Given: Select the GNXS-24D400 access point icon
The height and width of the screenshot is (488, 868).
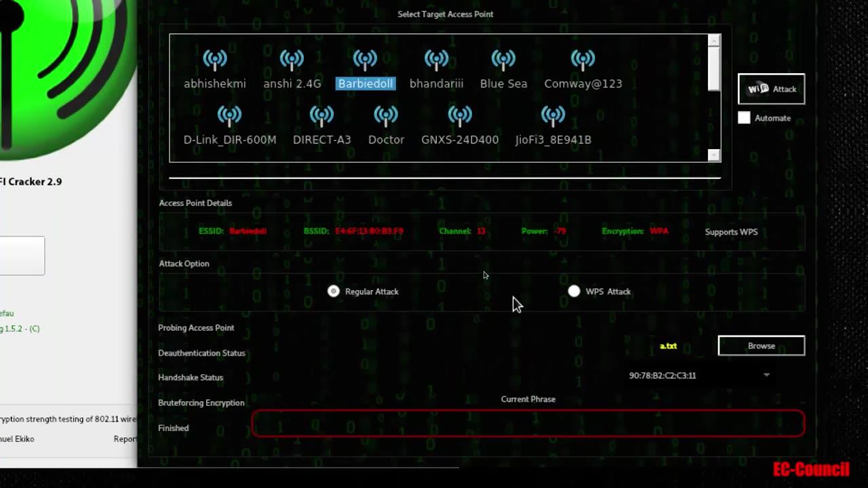Looking at the screenshot, I should pyautogui.click(x=460, y=116).
